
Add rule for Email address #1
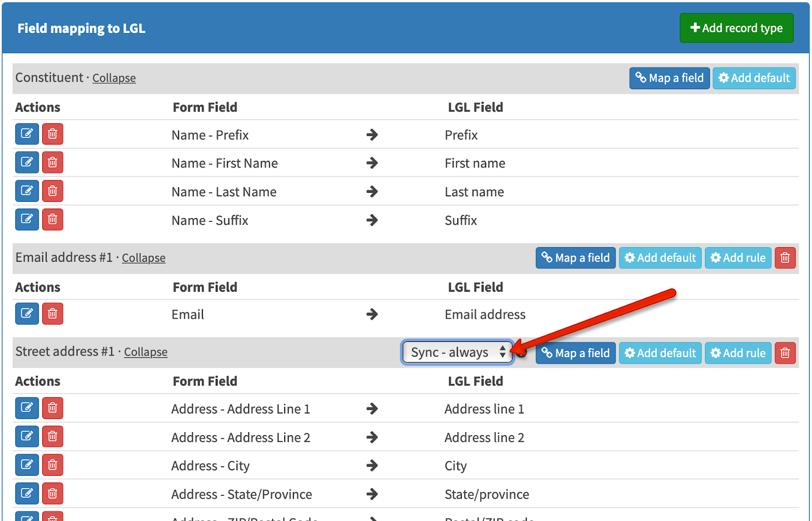738,258
